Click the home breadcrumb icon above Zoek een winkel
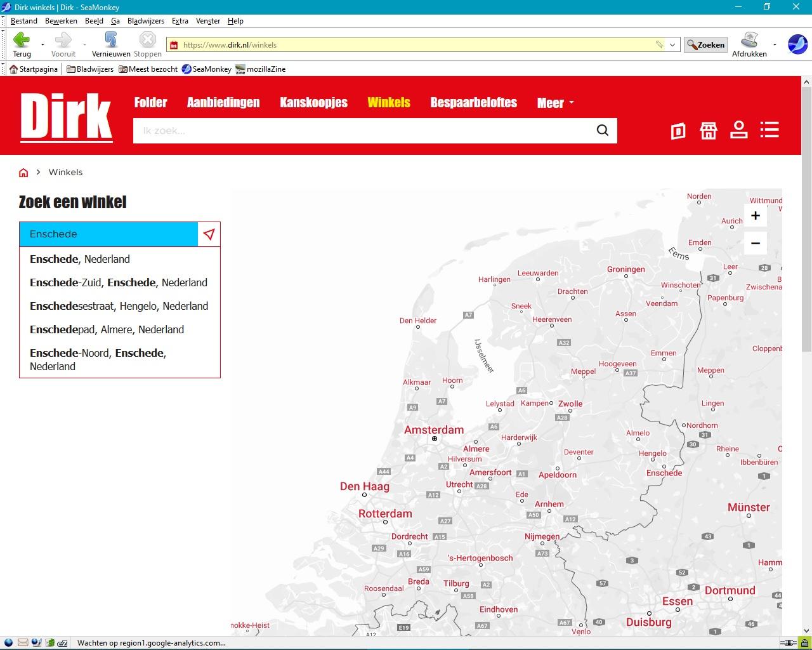Image resolution: width=812 pixels, height=650 pixels. click(x=23, y=172)
